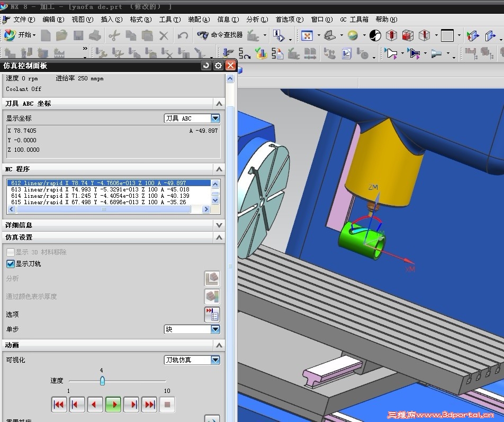Screen dimensions: 504x422
Task: Click NC program list scroll right arrow
Action: point(206,209)
